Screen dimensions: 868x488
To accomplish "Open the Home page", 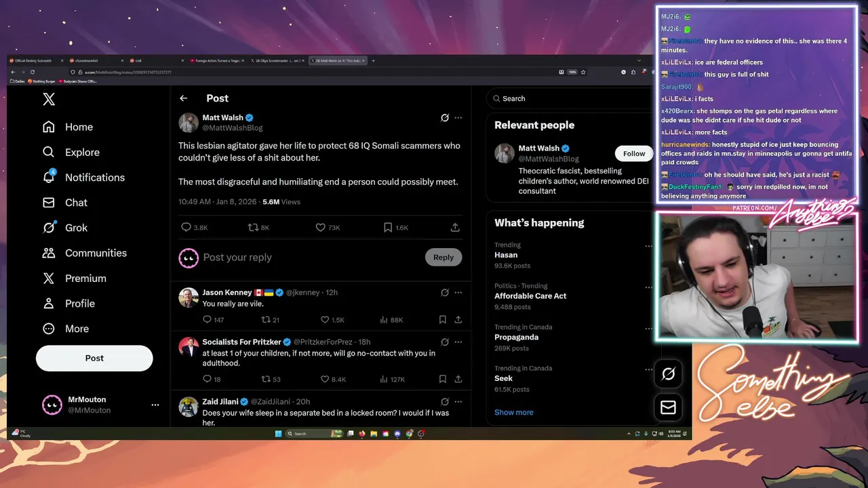I will pos(68,127).
